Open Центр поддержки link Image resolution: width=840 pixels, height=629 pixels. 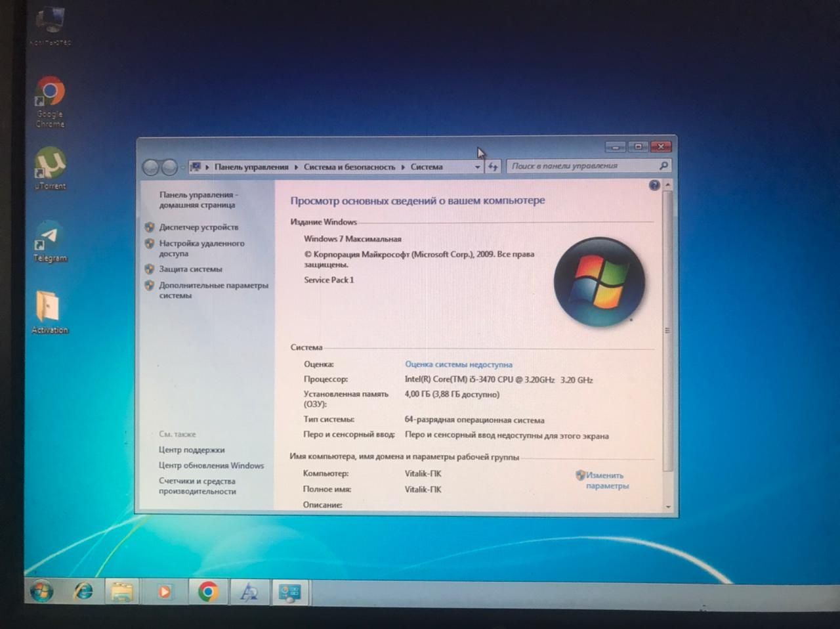[x=192, y=450]
